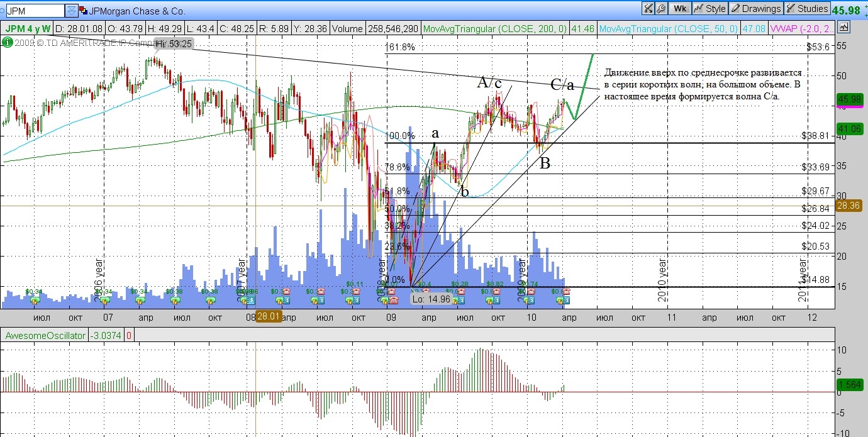This screenshot has height=437, width=868.
Task: Click the B wave label
Action: (545, 163)
